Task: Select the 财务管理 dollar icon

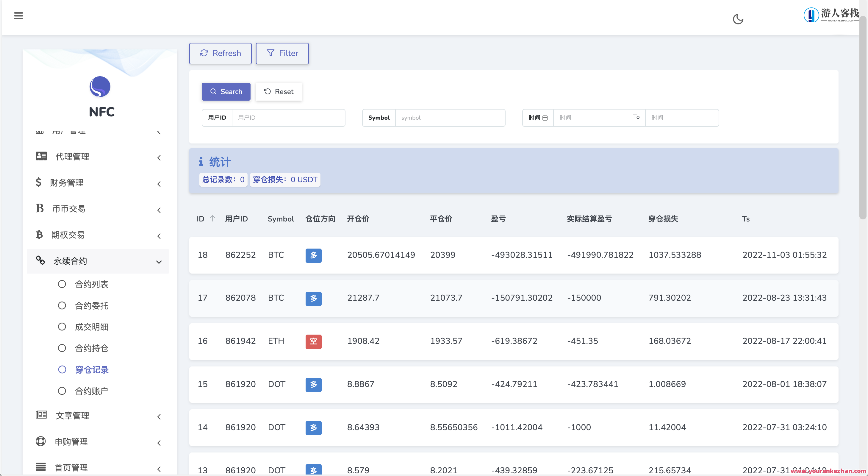Action: click(x=39, y=182)
